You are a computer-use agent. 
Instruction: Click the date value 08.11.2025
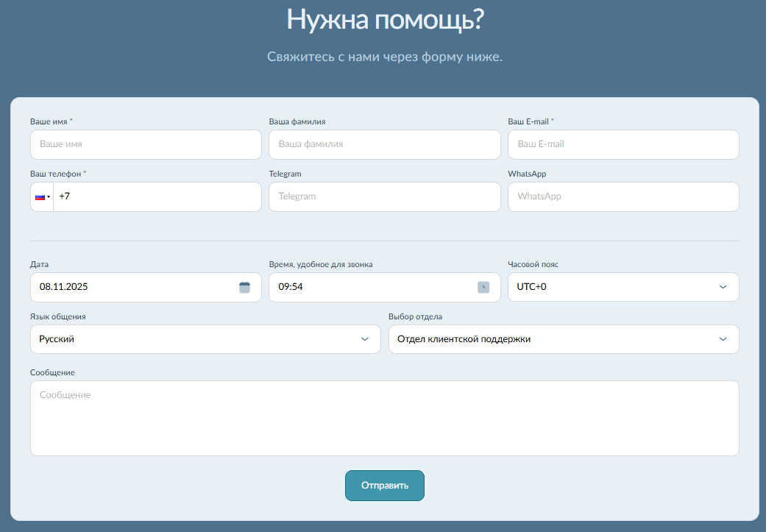tap(64, 287)
